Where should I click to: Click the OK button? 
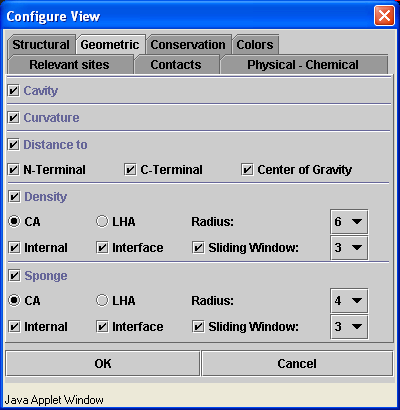(103, 363)
